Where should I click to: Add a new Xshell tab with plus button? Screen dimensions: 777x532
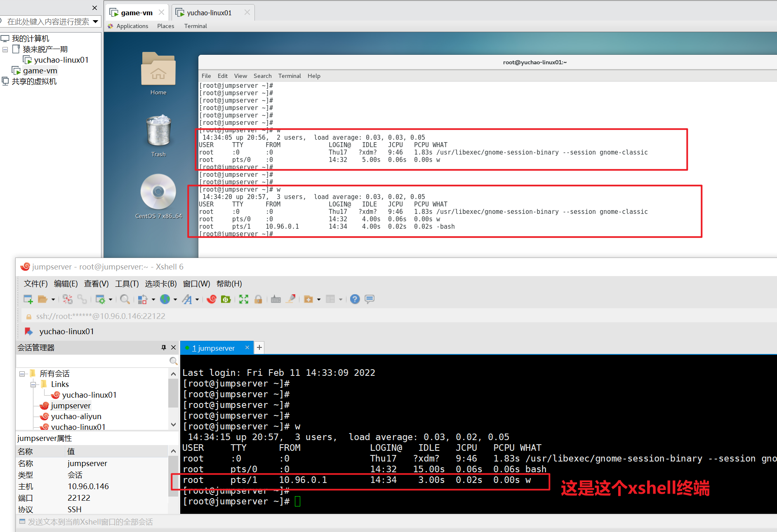coord(259,347)
